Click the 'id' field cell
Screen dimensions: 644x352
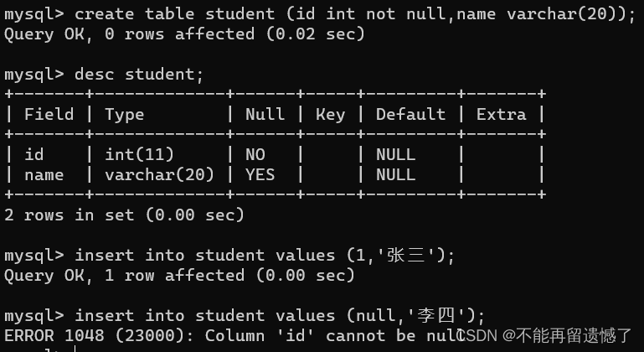coord(34,154)
